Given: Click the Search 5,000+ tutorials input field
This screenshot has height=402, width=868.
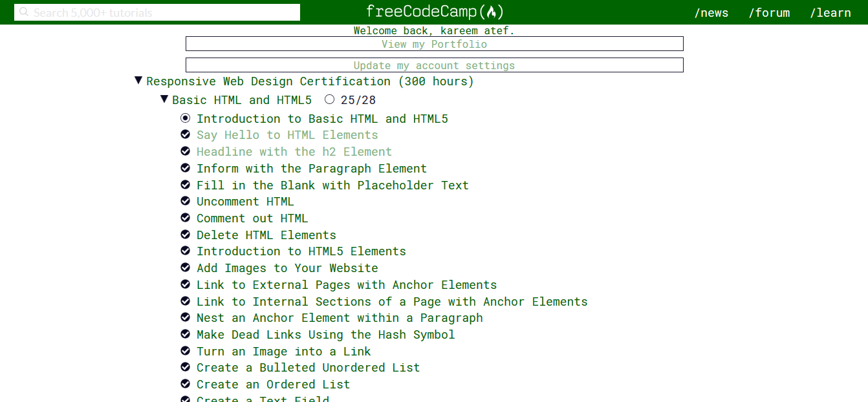Looking at the screenshot, I should point(157,12).
